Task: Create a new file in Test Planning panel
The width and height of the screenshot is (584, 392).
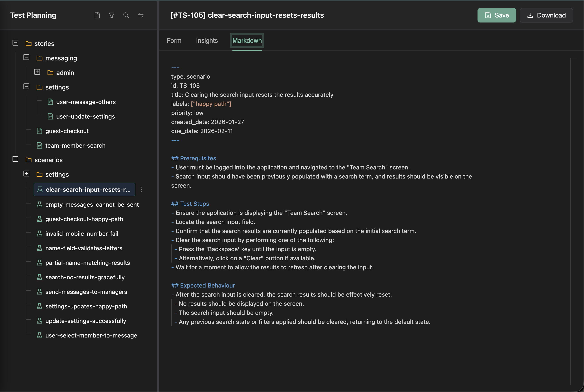Action: (x=97, y=15)
